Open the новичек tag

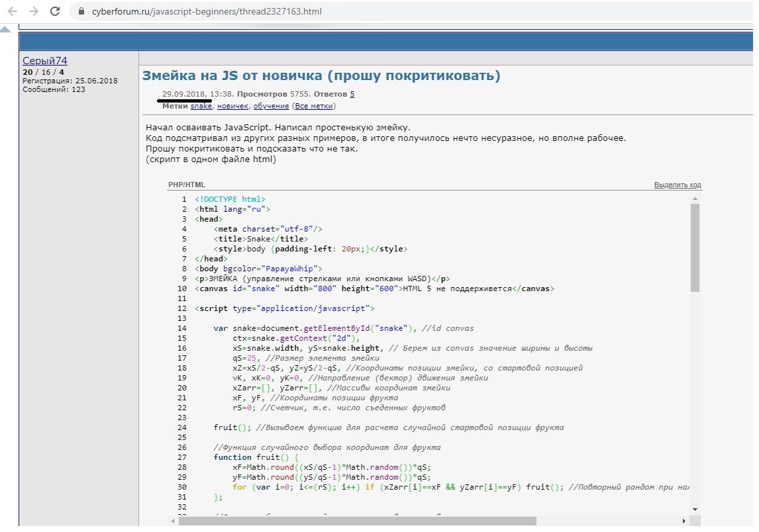pyautogui.click(x=232, y=106)
